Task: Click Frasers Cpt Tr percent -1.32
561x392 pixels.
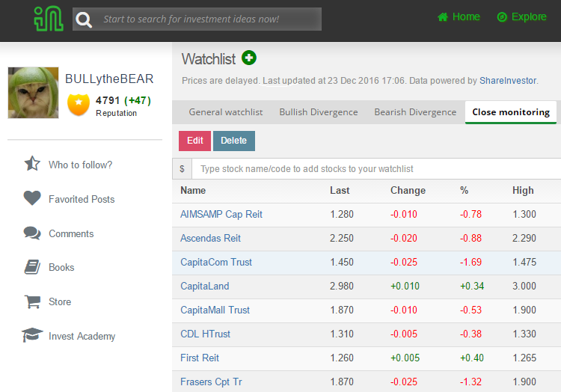Action: coord(470,382)
